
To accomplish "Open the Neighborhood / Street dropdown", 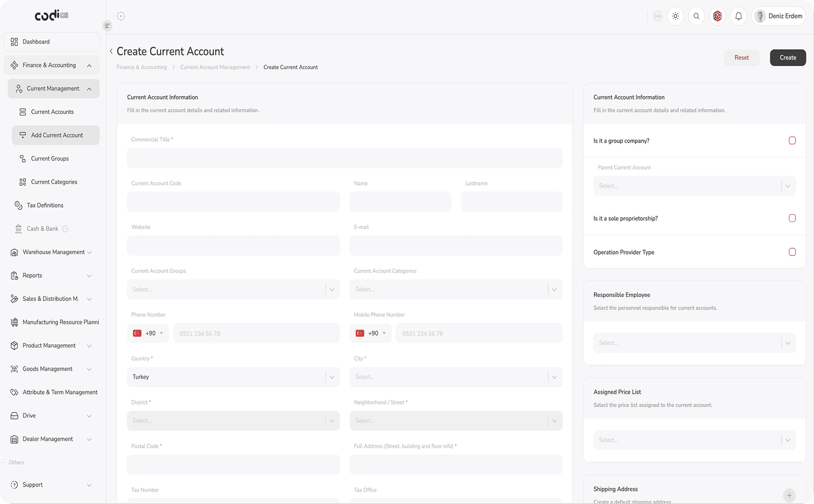I will point(456,421).
